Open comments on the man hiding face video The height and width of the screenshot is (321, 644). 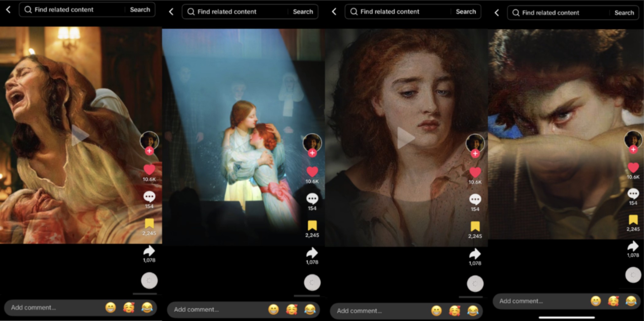[x=633, y=194]
